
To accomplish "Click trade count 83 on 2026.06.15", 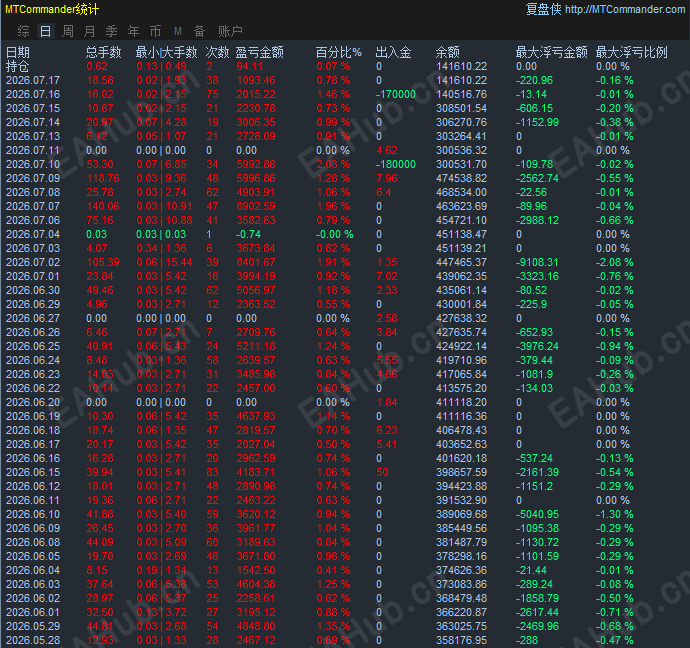I will 212,472.
